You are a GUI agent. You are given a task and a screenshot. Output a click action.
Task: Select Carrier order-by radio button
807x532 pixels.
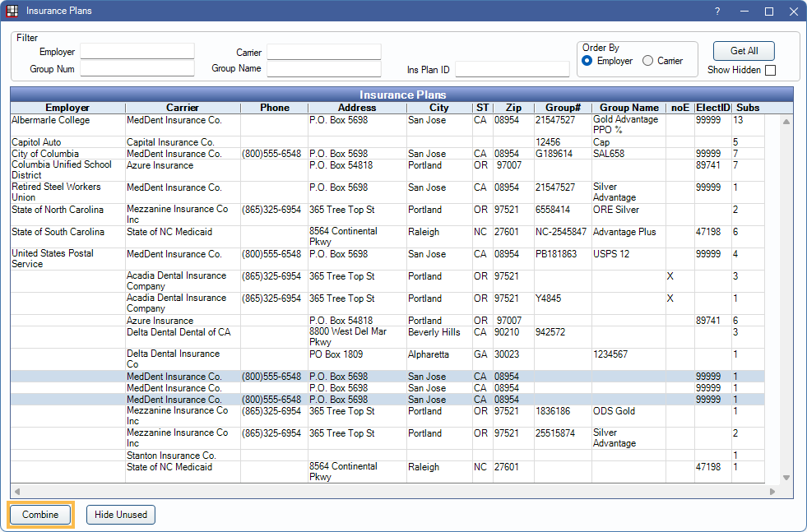pos(647,61)
